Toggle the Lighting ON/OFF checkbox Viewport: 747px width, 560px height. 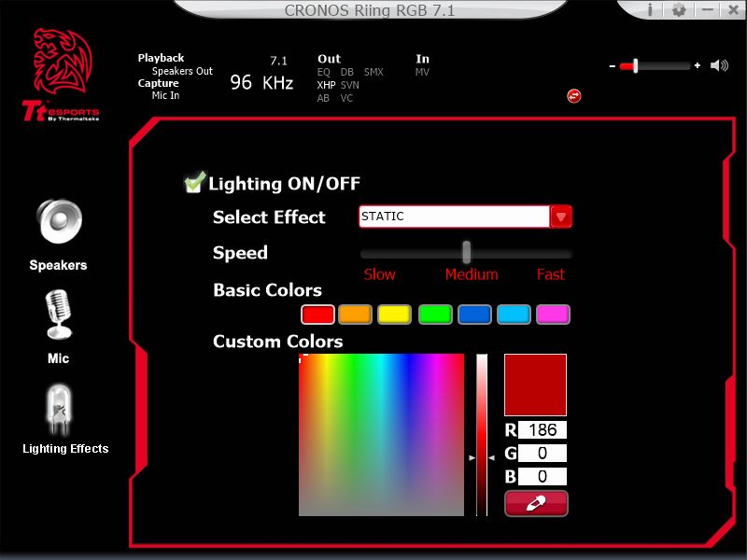tap(194, 182)
